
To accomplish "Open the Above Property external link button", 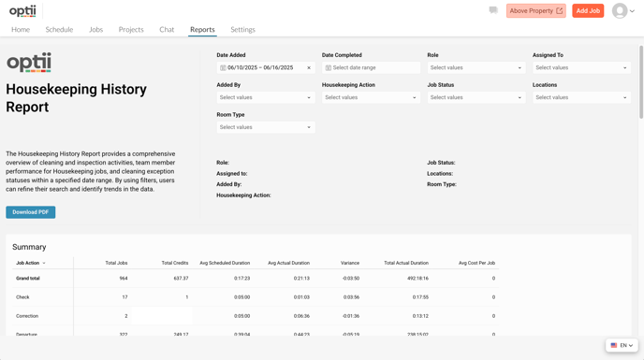I will 536,10.
